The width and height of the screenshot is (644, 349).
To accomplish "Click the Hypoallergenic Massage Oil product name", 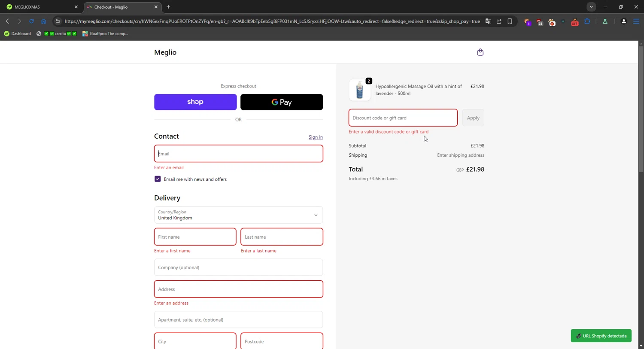I will tap(419, 90).
